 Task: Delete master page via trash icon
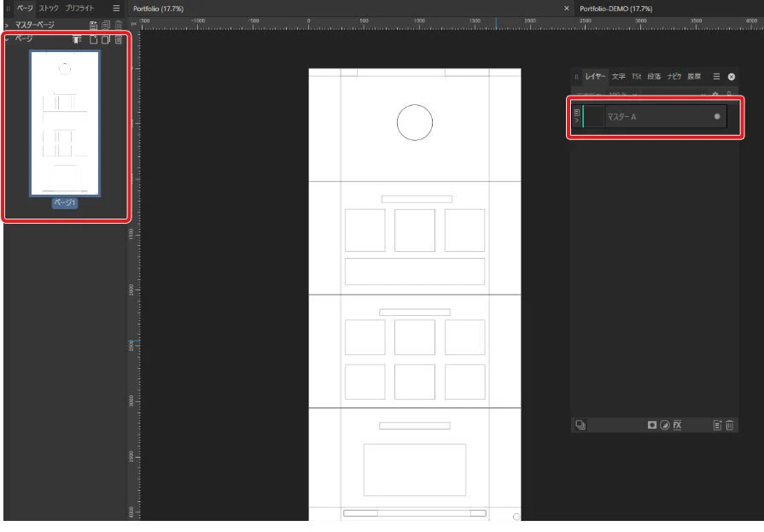119,25
